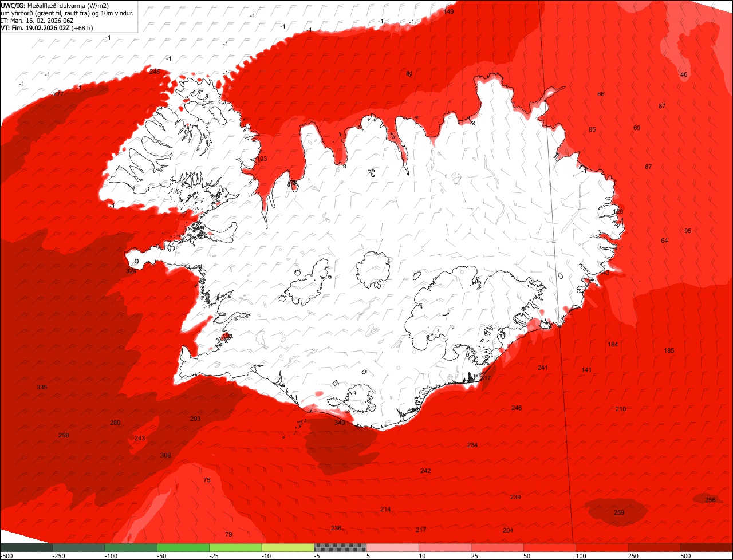Click the '-50' legend scale label
This screenshot has height=560, width=733.
click(162, 556)
